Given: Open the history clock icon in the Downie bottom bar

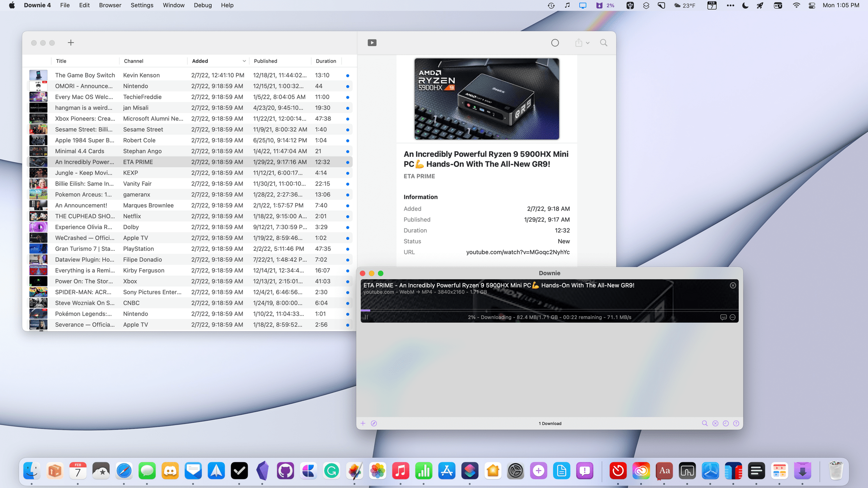Looking at the screenshot, I should [x=726, y=423].
